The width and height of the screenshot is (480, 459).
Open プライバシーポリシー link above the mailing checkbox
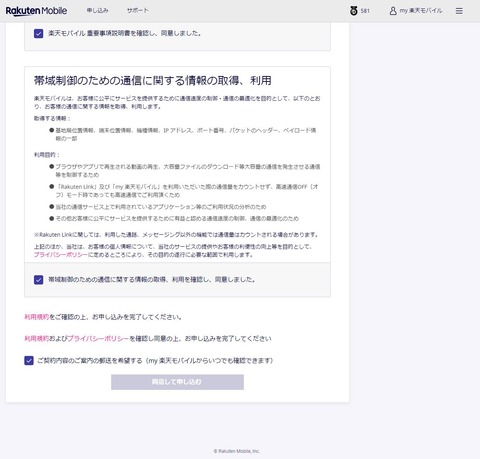coord(98,339)
